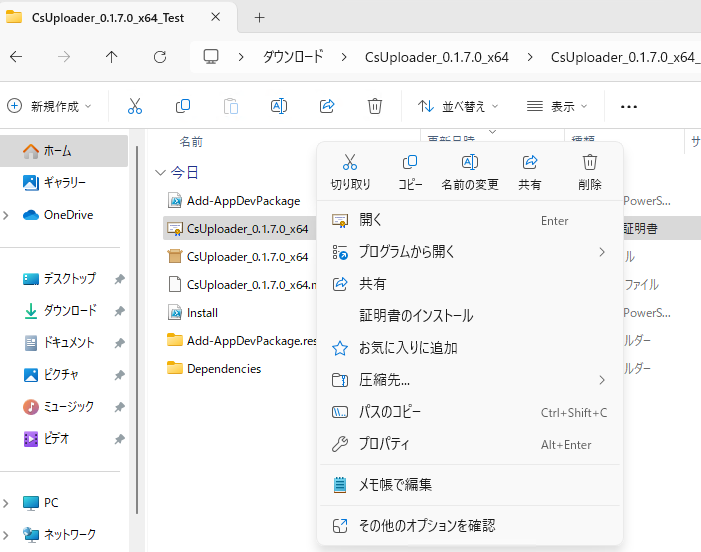Choose 証明書のインストール
701x552 pixels.
[x=470, y=316]
